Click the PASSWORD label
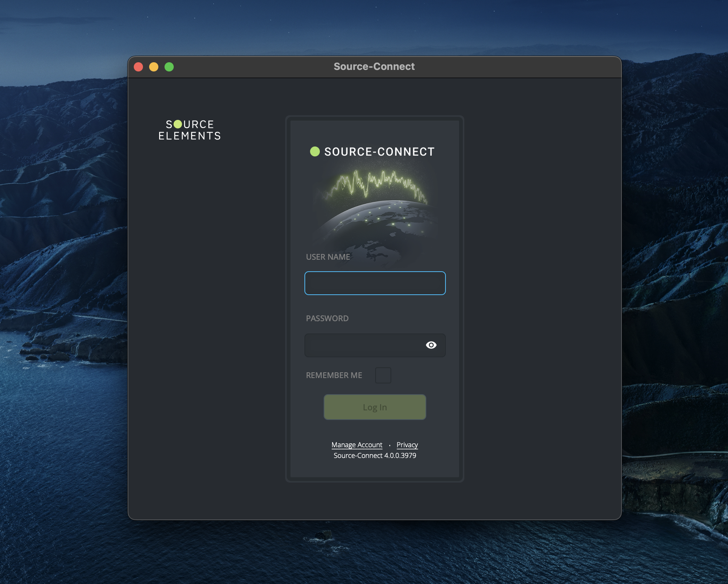Image resolution: width=728 pixels, height=584 pixels. (327, 319)
